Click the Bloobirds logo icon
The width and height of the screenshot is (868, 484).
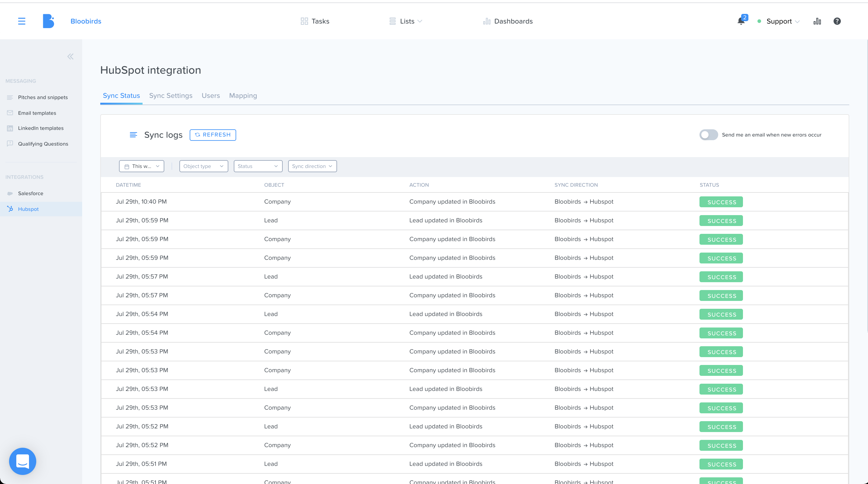click(x=49, y=21)
